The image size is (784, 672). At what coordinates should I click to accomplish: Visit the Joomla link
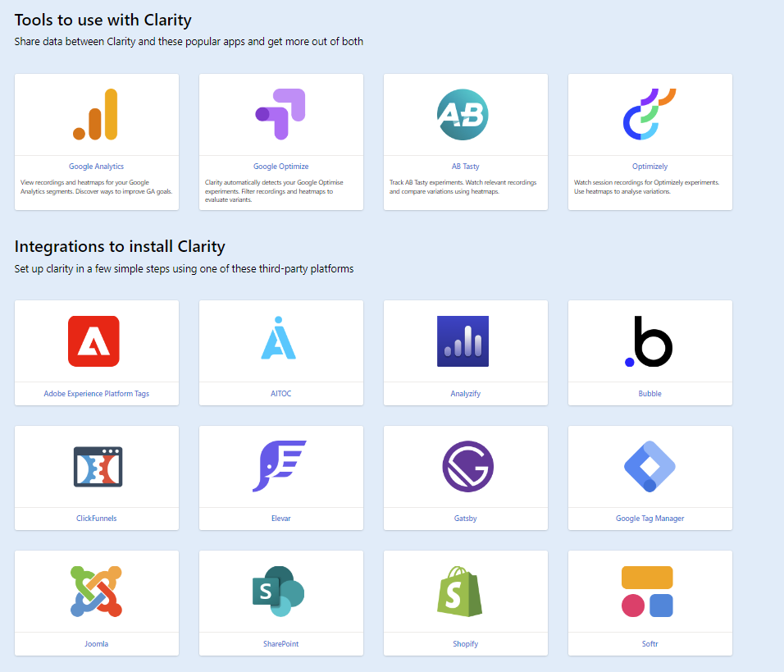click(97, 643)
